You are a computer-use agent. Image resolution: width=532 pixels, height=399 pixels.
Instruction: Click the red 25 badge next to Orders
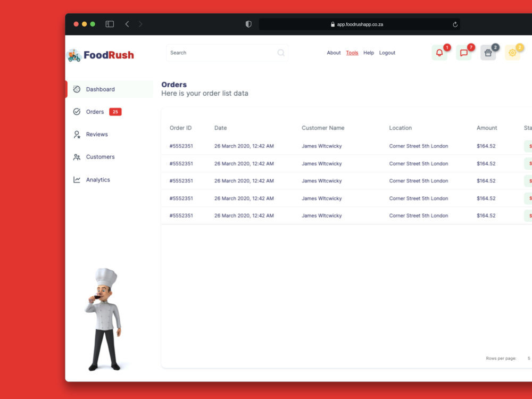[x=117, y=112]
